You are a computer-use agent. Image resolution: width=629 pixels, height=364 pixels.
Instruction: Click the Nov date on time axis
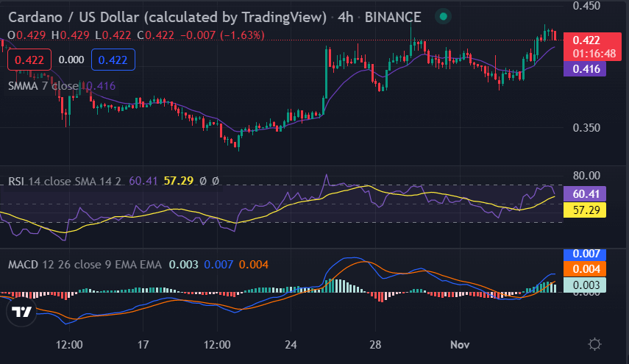tap(460, 345)
